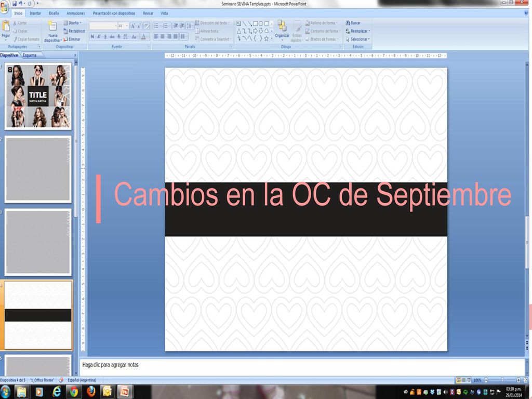Click Nueva diapositiva slide icon
This screenshot has width=532, height=399.
point(52,26)
